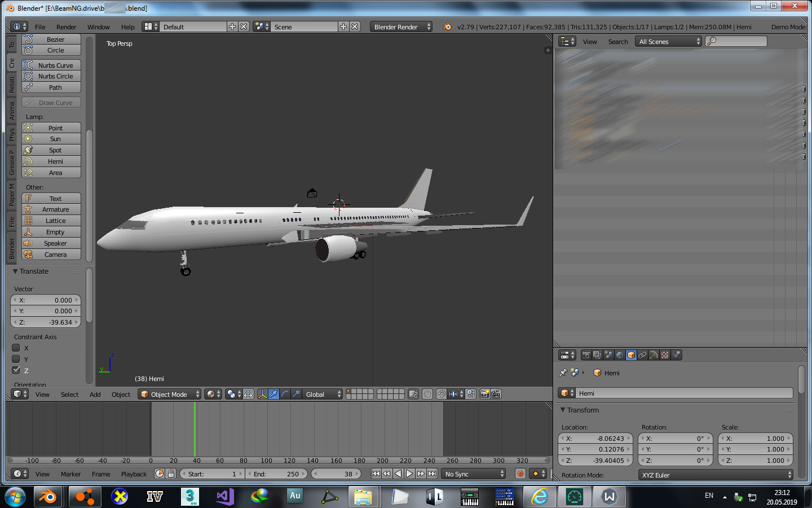Switch to the World properties tab
The width and height of the screenshot is (812, 508).
(x=620, y=355)
